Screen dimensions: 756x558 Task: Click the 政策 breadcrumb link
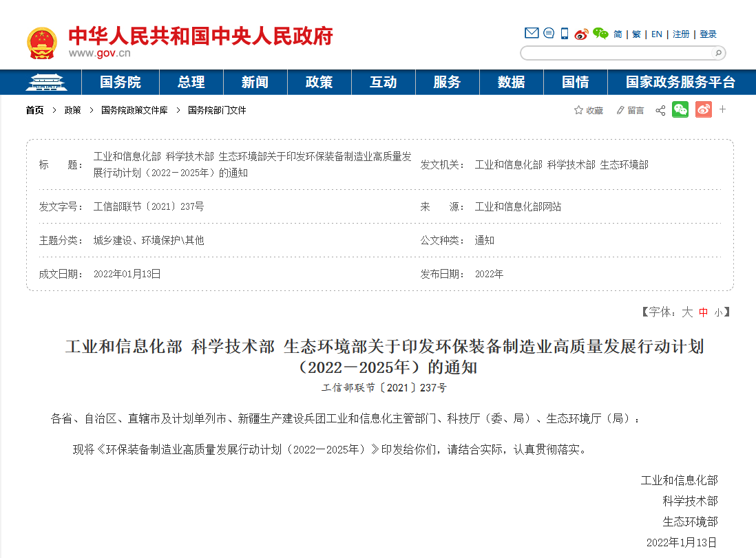pyautogui.click(x=73, y=110)
